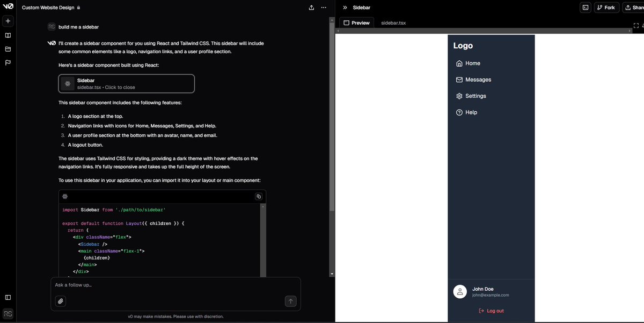
Task: Open the ellipsis overflow menu
Action: coord(323,7)
